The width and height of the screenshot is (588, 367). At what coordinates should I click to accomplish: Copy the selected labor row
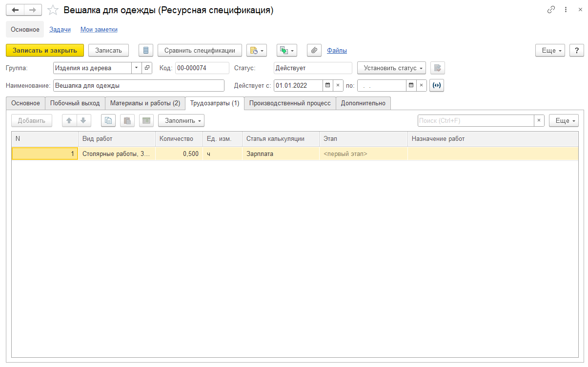(108, 120)
